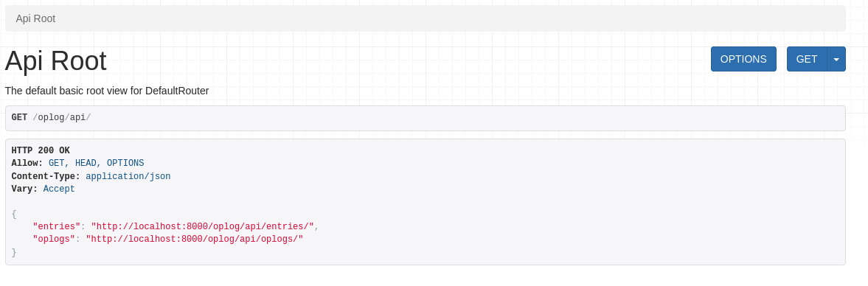Click the application/json content type value
868x286 pixels.
pyautogui.click(x=128, y=176)
